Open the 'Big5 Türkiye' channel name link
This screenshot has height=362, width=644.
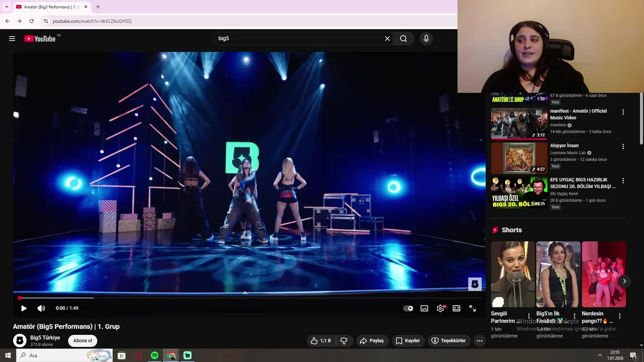coord(45,338)
